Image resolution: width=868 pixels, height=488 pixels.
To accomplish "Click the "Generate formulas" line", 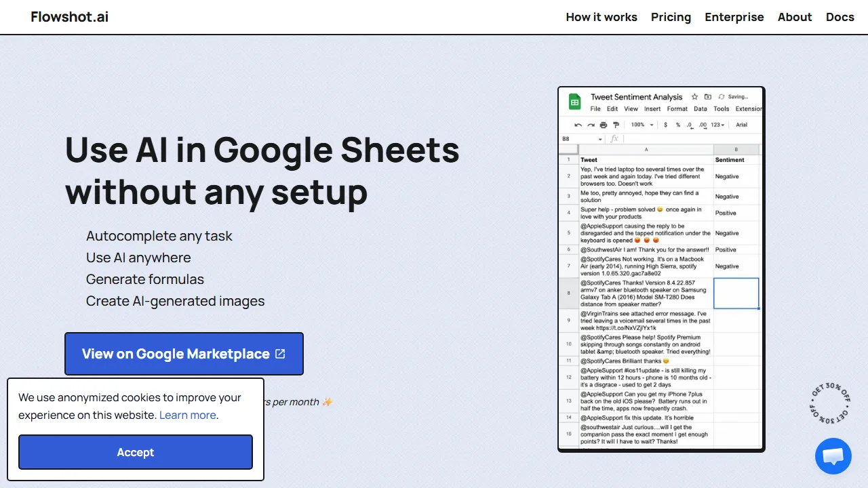I will coord(145,279).
